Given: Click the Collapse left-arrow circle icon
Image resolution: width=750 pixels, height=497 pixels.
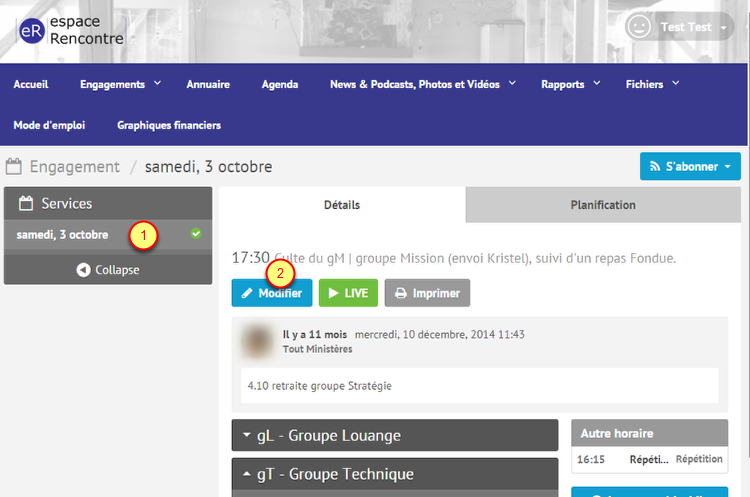Looking at the screenshot, I should [83, 270].
